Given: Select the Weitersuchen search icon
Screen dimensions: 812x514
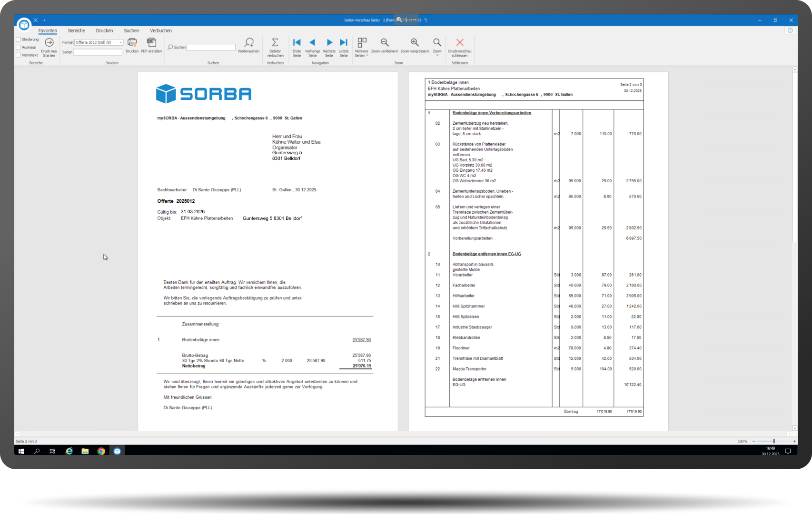Looking at the screenshot, I should [x=248, y=44].
